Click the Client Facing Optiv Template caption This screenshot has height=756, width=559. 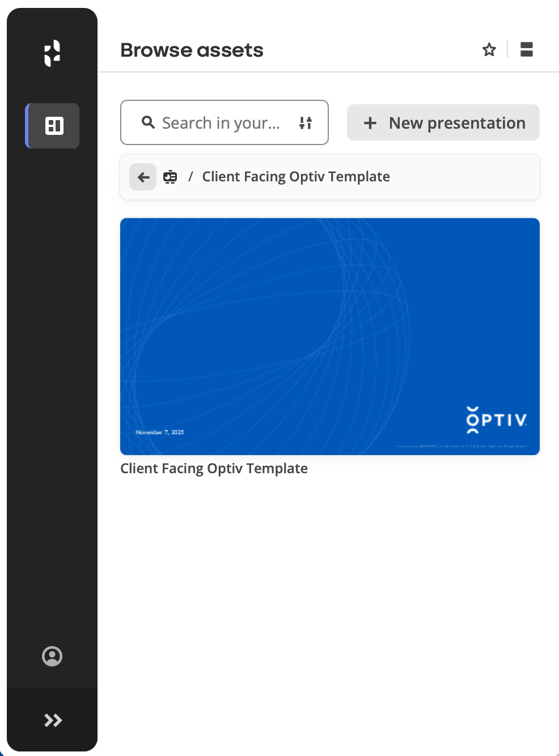(214, 469)
